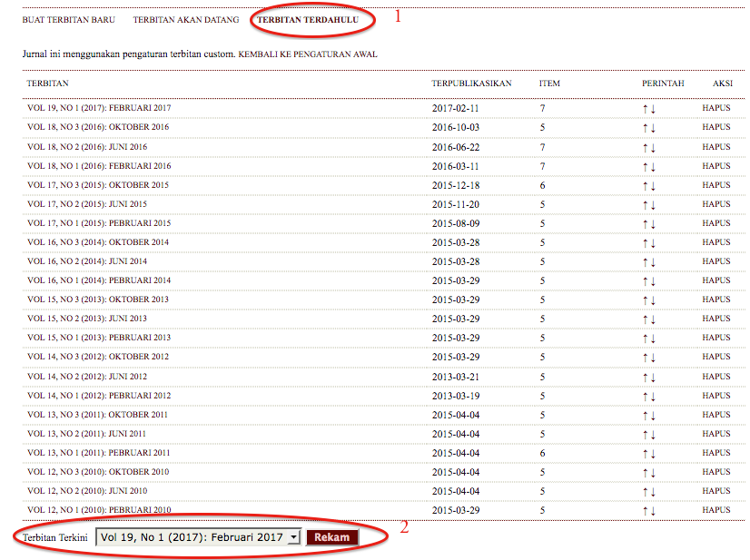
Task: Click Kembali ke Pengaturan Awal link
Action: point(307,54)
